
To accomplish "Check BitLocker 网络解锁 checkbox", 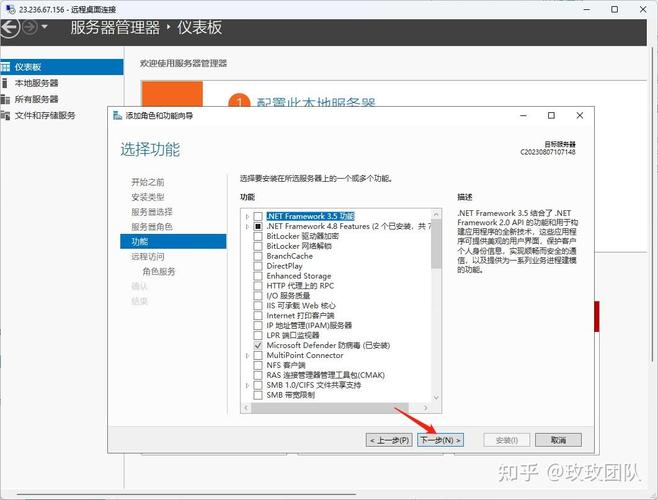I will [258, 246].
